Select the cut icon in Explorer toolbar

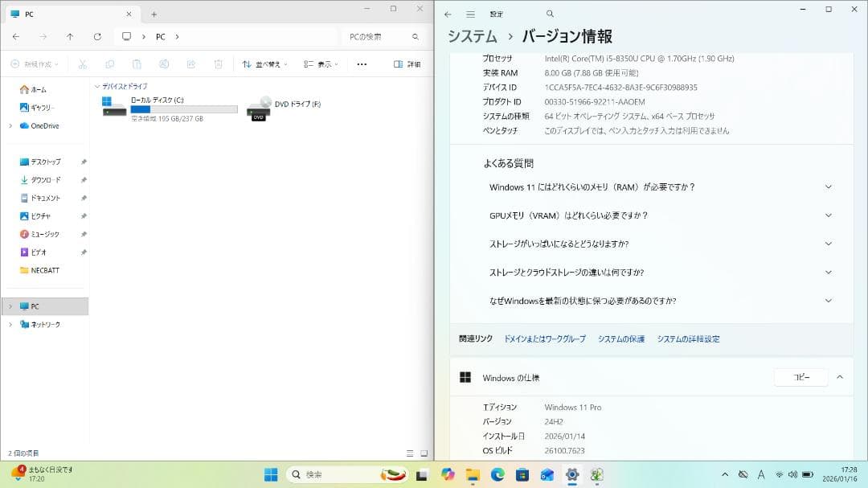83,64
